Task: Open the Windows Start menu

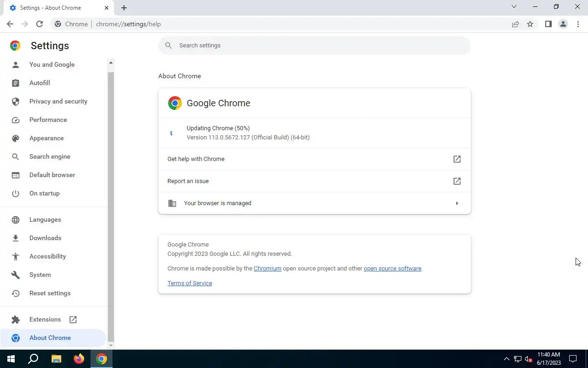Action: [11, 359]
